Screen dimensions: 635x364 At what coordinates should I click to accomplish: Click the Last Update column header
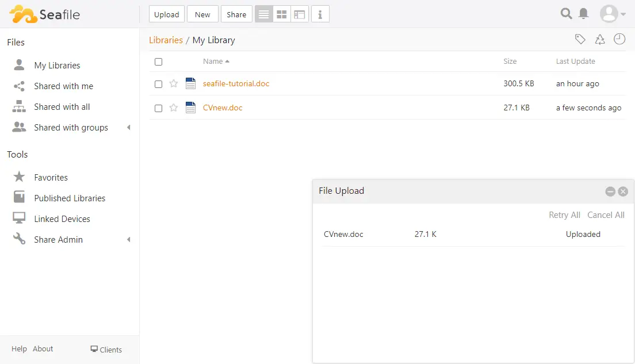point(575,61)
